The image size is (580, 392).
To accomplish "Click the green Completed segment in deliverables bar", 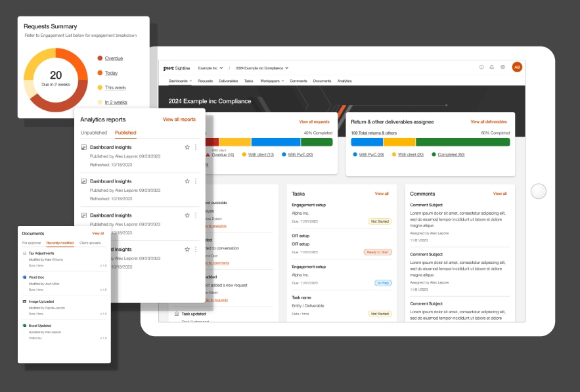I will pos(462,142).
